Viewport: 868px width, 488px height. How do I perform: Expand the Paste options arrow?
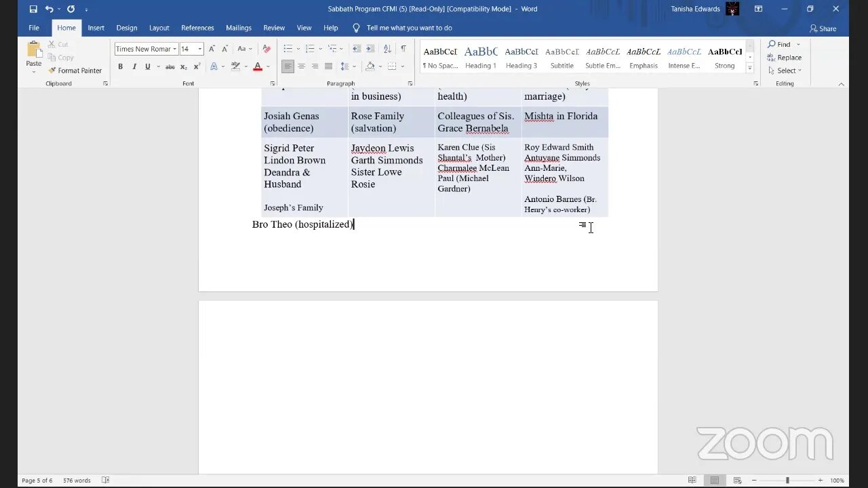pos(33,70)
